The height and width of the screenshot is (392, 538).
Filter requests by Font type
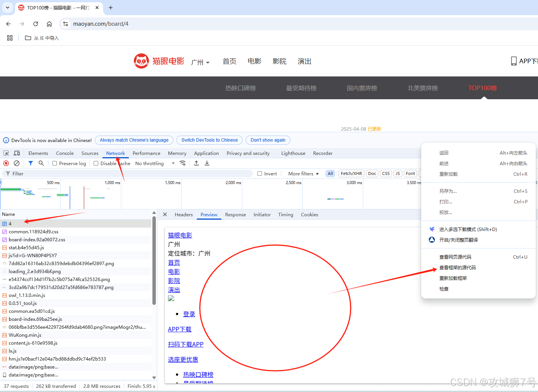pyautogui.click(x=410, y=173)
